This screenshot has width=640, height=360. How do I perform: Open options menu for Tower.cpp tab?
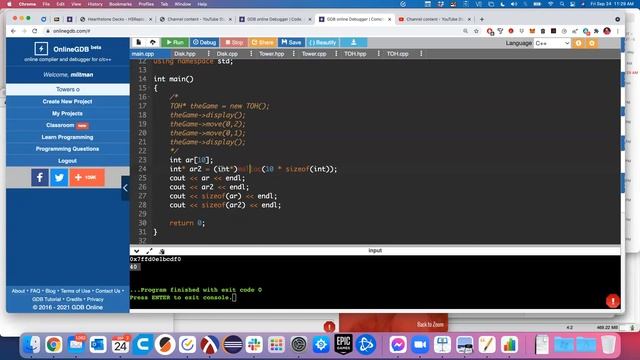click(336, 54)
